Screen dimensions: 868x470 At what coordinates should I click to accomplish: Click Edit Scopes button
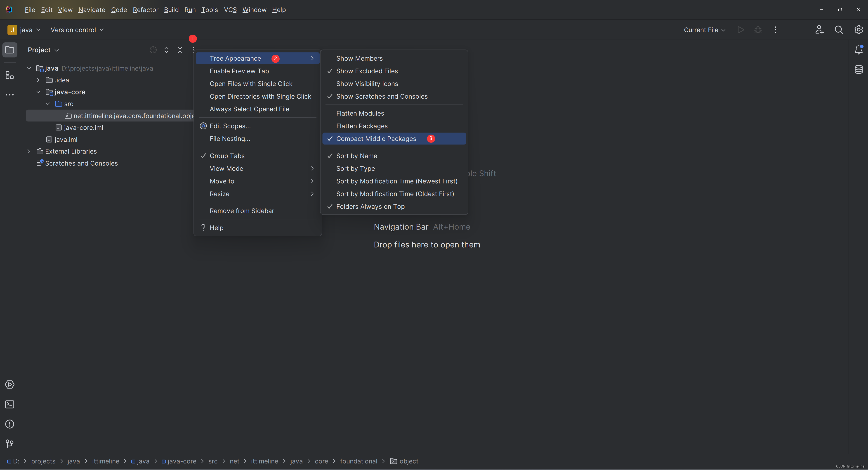230,126
